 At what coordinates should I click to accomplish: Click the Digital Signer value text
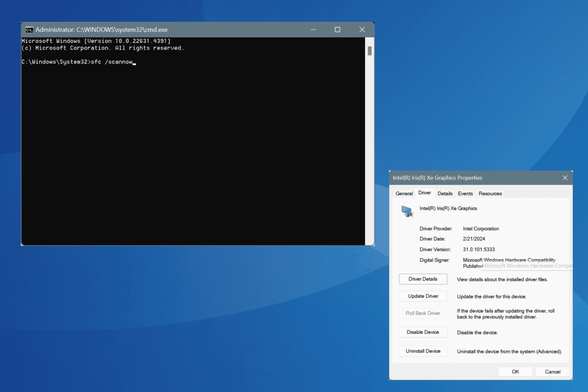pyautogui.click(x=509, y=263)
